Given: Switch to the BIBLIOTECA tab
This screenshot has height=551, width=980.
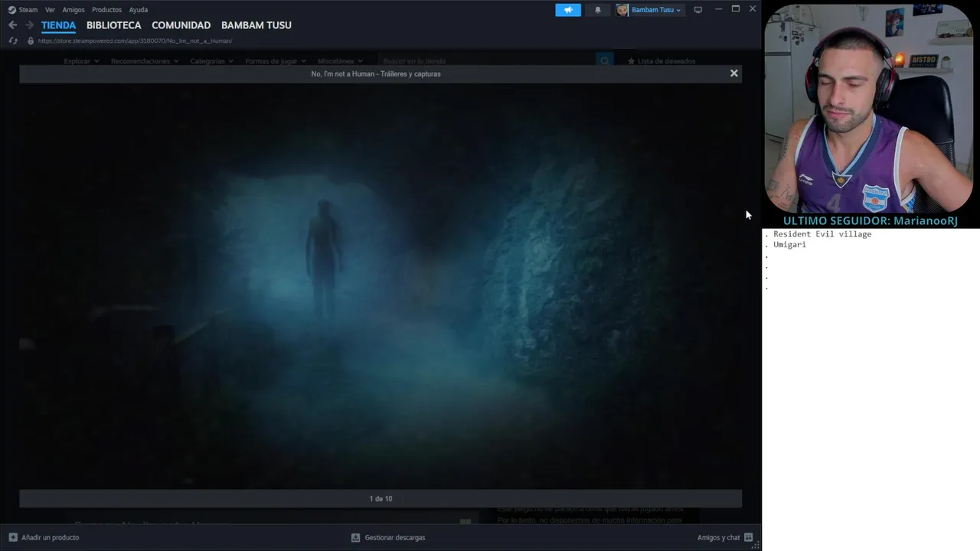Looking at the screenshot, I should [113, 25].
